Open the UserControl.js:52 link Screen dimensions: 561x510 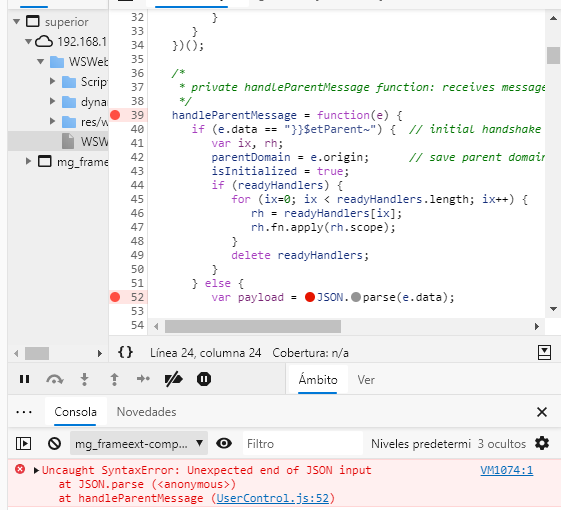click(273, 498)
